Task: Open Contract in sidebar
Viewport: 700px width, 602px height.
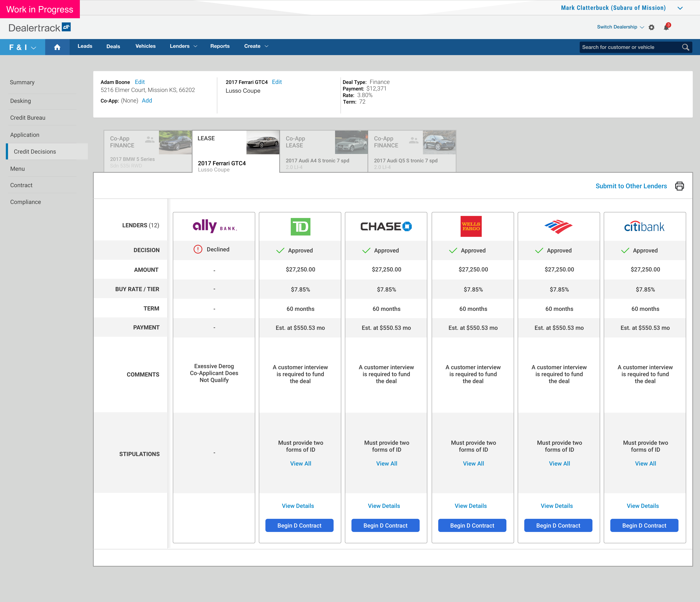Action: (x=21, y=185)
